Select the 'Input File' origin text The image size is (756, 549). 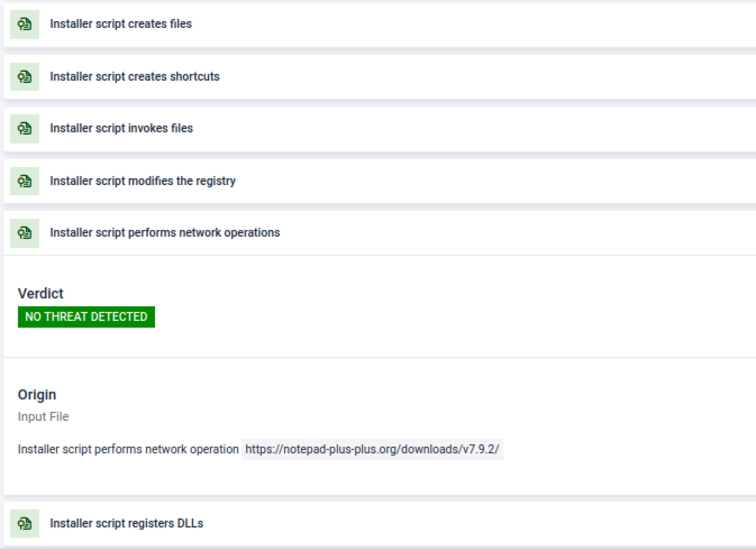pyautogui.click(x=43, y=417)
